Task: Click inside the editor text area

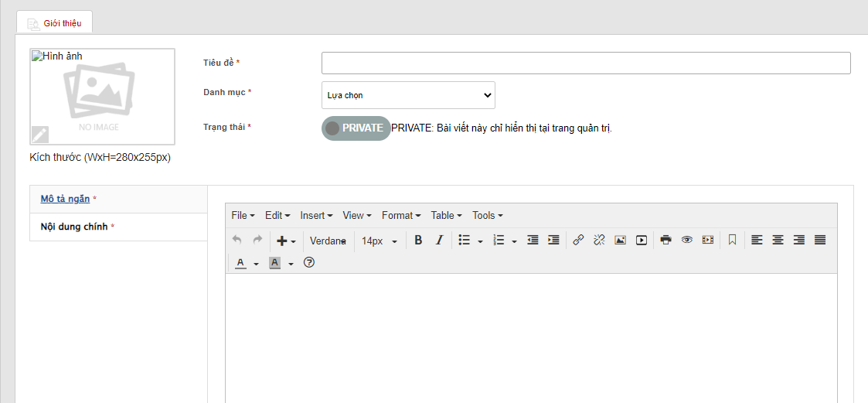Action: 531,338
